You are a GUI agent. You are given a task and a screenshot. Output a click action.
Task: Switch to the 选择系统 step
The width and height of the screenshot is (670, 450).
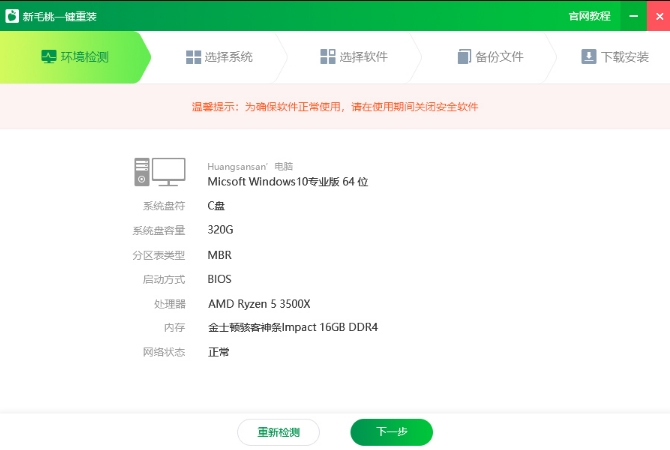(x=219, y=57)
